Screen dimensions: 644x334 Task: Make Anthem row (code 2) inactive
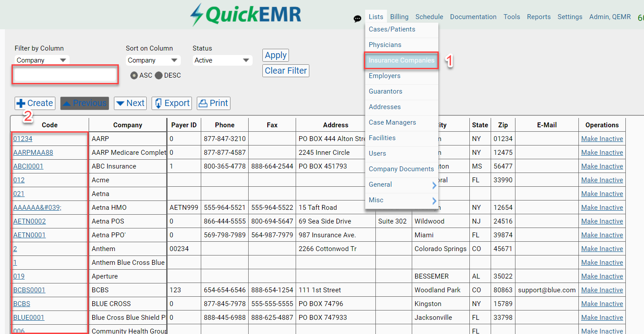point(602,249)
